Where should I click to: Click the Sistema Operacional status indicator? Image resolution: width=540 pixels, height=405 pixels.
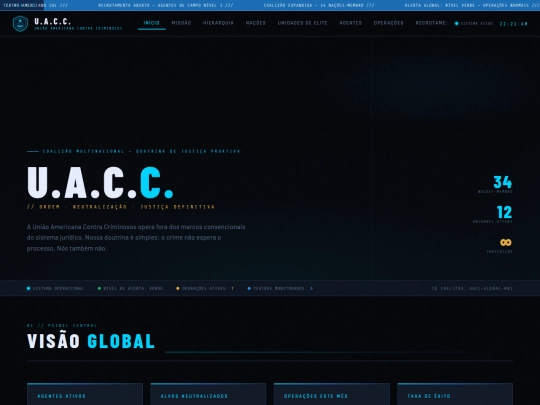[x=55, y=288]
